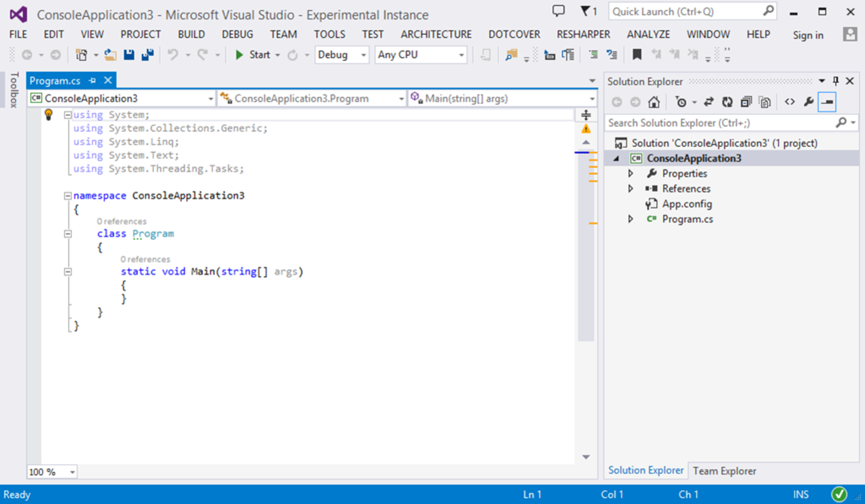Close the Program.cs tab
The image size is (865, 504).
(x=108, y=80)
